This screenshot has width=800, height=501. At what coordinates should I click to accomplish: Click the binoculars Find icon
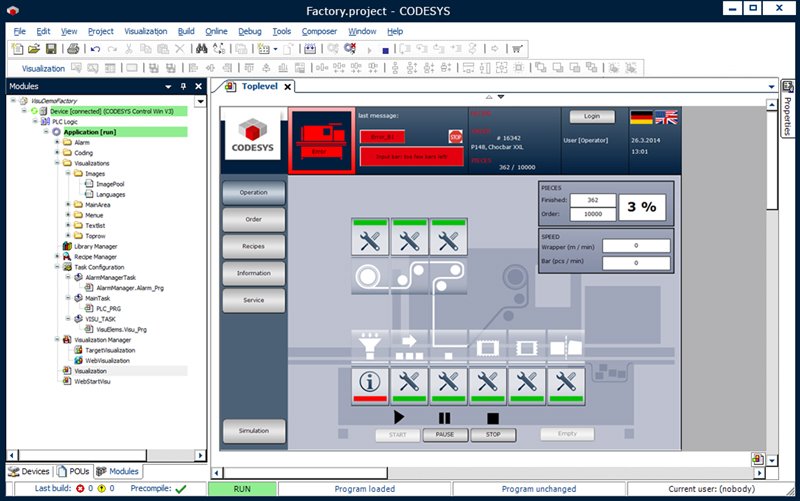coord(200,48)
